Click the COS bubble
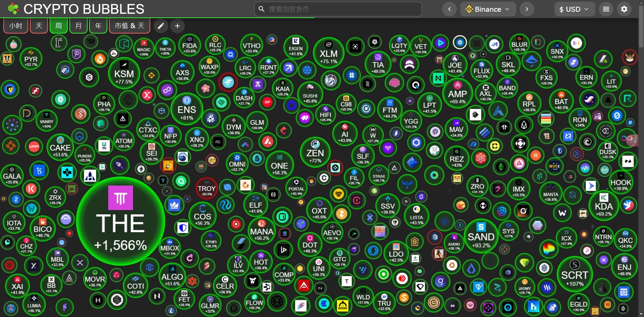644x317 pixels. click(203, 215)
